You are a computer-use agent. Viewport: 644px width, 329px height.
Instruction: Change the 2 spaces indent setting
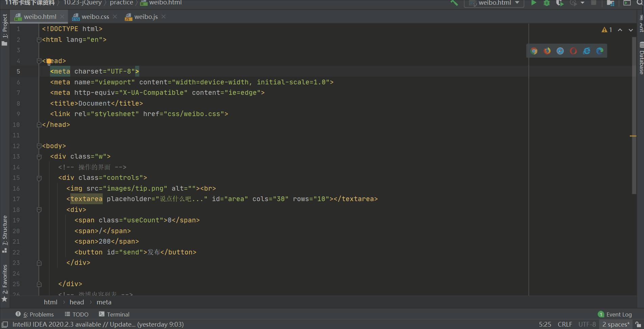click(x=616, y=324)
